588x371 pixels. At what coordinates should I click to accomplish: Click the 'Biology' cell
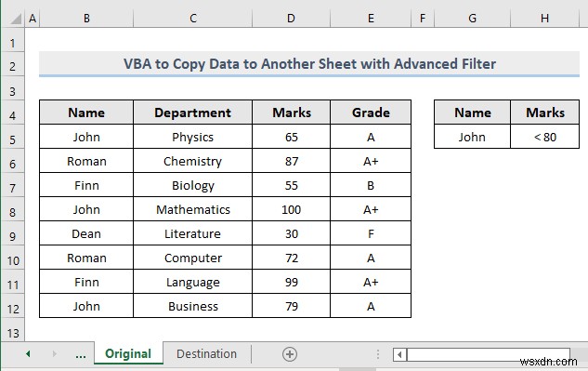pyautogui.click(x=193, y=186)
